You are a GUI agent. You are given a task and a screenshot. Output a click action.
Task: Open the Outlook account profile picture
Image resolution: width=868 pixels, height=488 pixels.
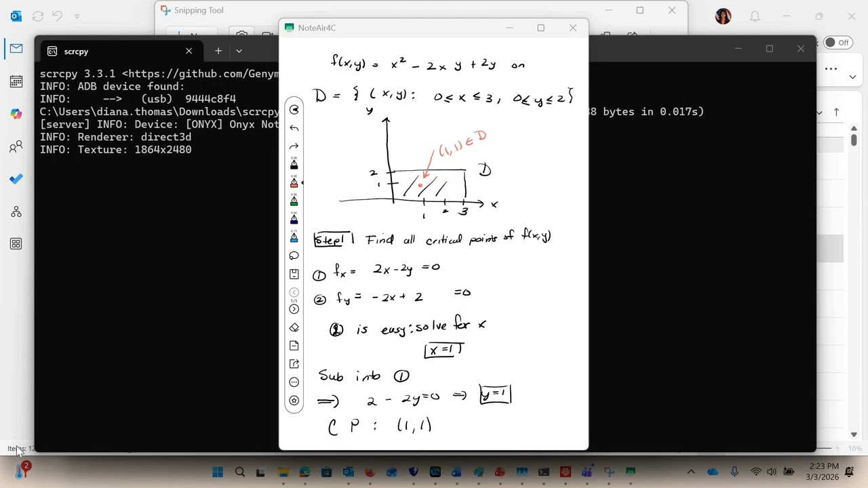(x=723, y=16)
